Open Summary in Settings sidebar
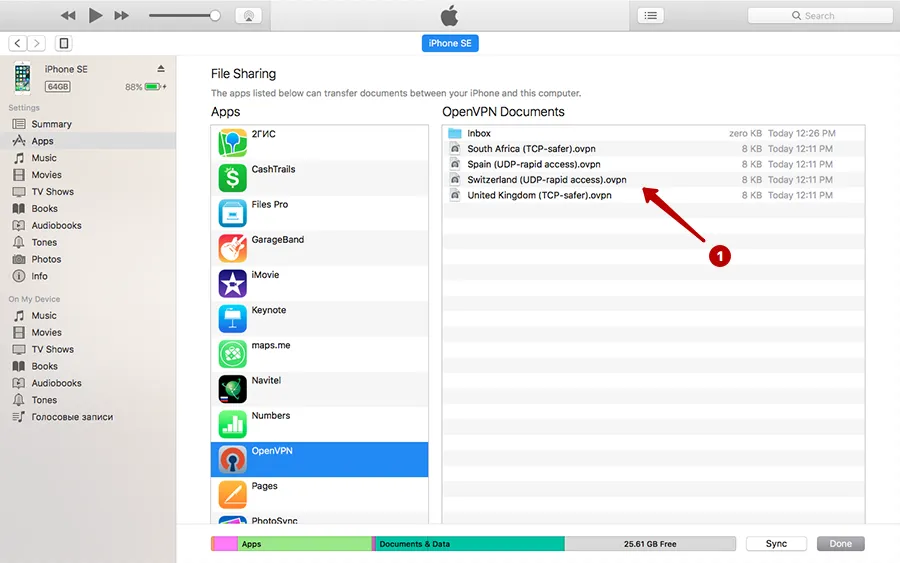The width and height of the screenshot is (900, 563). 88,124
